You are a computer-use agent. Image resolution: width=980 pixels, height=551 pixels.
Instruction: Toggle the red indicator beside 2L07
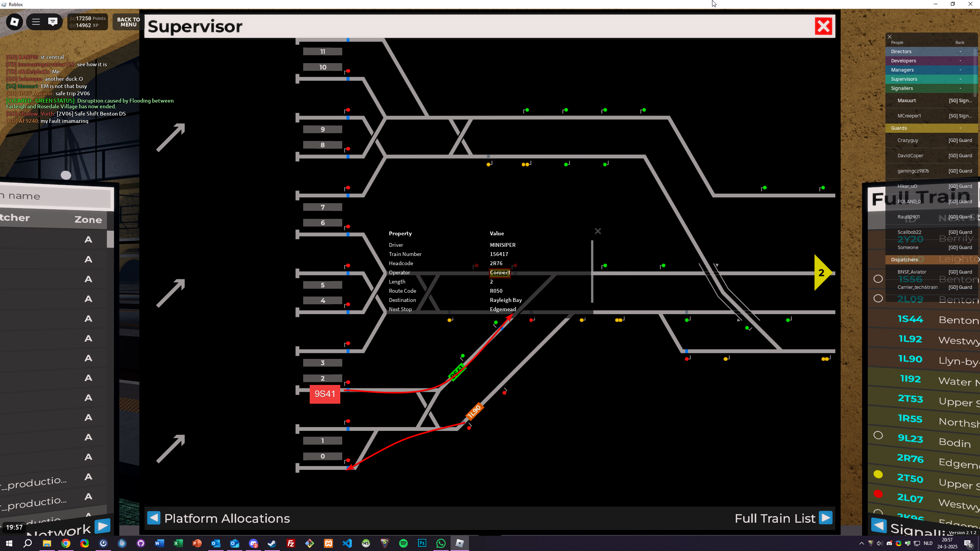(878, 494)
